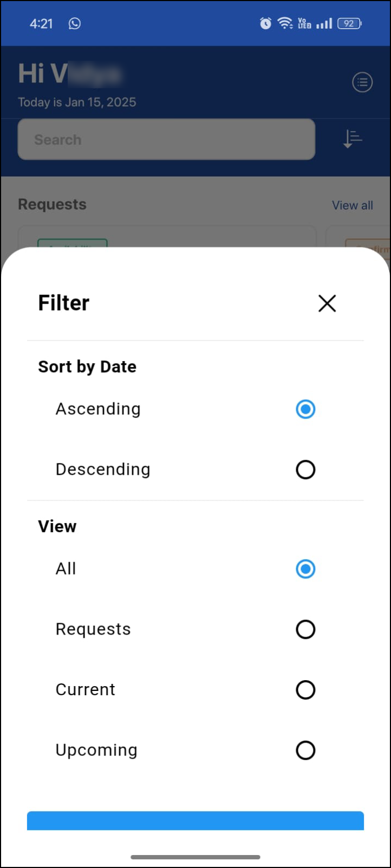Tap the Wi-Fi icon in status bar
391x868 pixels.
(x=284, y=23)
